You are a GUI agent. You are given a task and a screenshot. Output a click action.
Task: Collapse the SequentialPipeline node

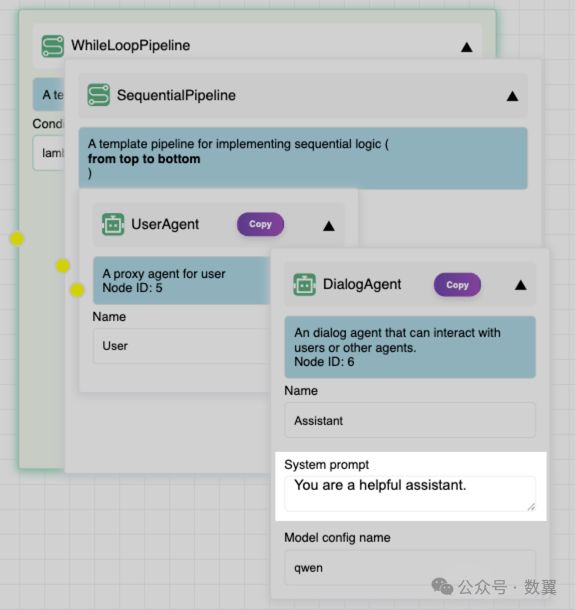point(512,96)
